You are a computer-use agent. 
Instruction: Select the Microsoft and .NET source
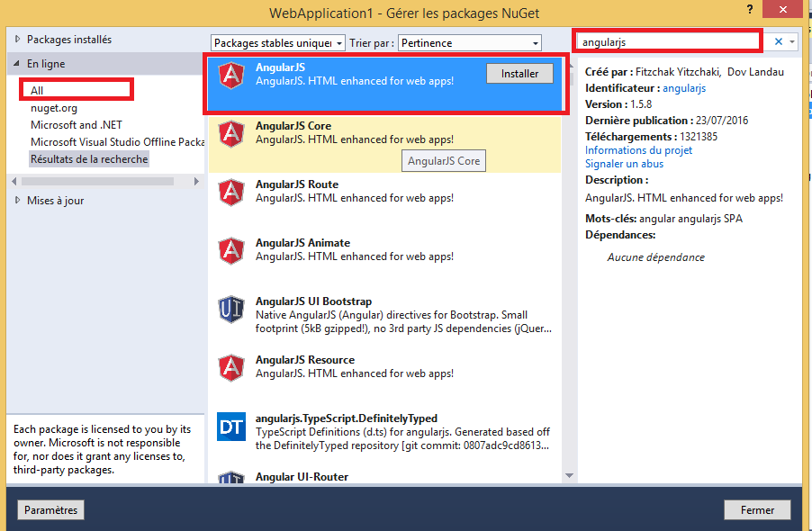(77, 125)
